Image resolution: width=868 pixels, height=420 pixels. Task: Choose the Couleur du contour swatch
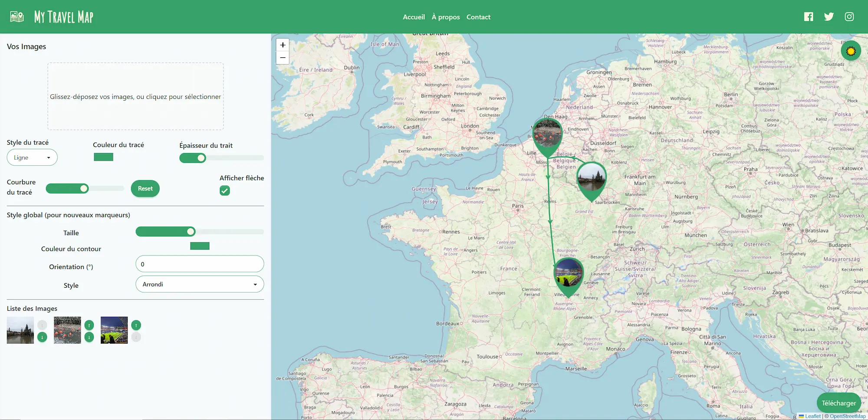pyautogui.click(x=200, y=246)
